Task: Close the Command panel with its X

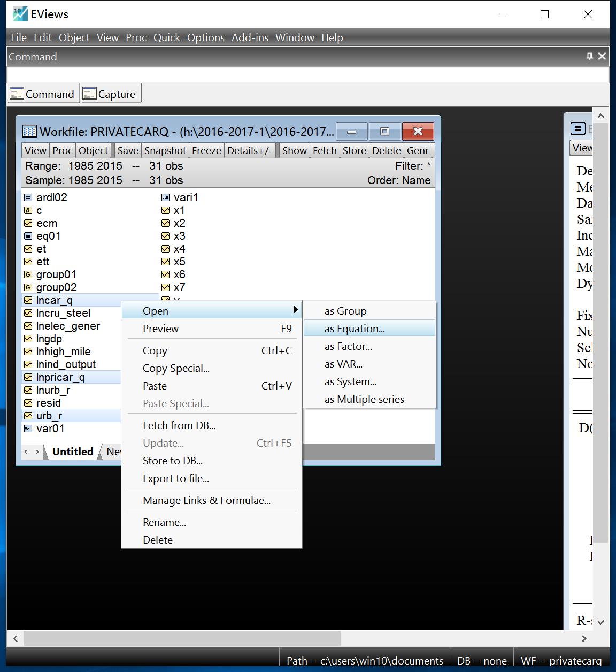Action: point(602,56)
